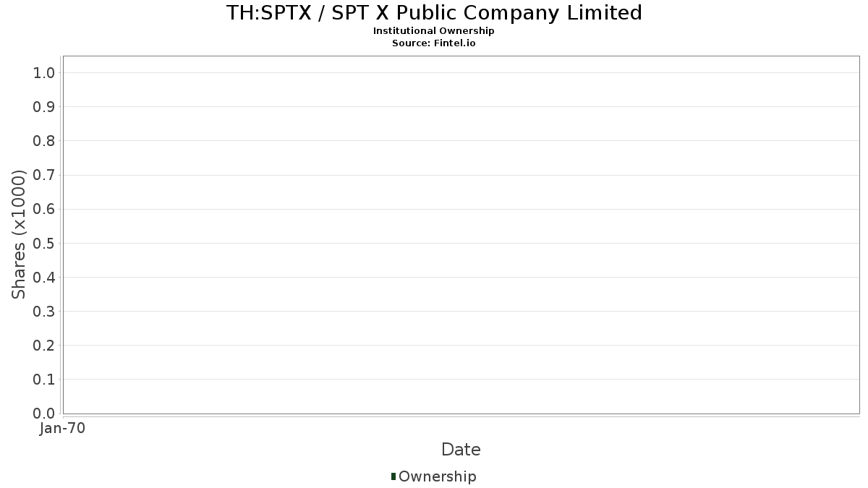This screenshot has height=488, width=868.
Task: Click the 0.9 y-axis tick label
Action: (x=44, y=107)
